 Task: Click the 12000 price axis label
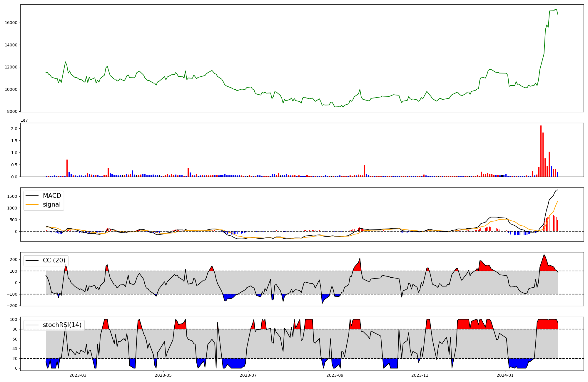tap(11, 67)
